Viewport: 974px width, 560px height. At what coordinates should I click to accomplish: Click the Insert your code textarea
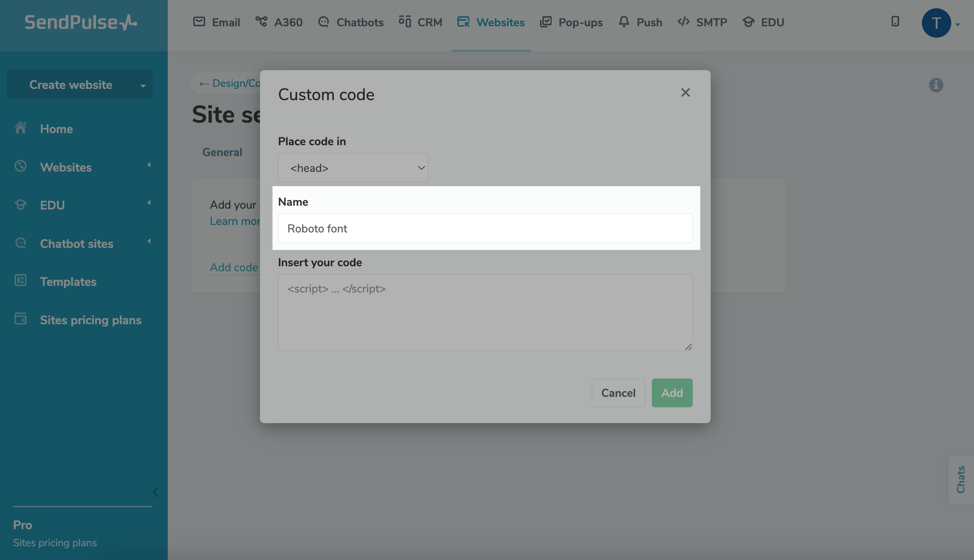coord(485,312)
